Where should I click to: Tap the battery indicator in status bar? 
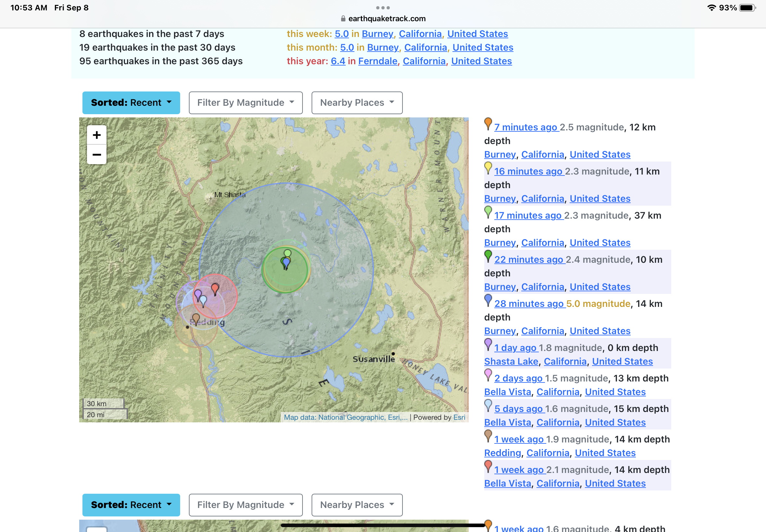tap(747, 8)
